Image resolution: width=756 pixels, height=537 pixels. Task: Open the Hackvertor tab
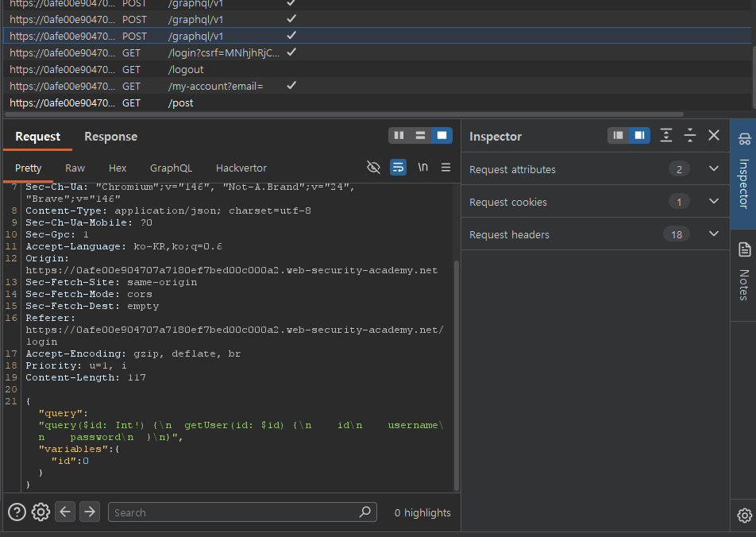coord(241,168)
